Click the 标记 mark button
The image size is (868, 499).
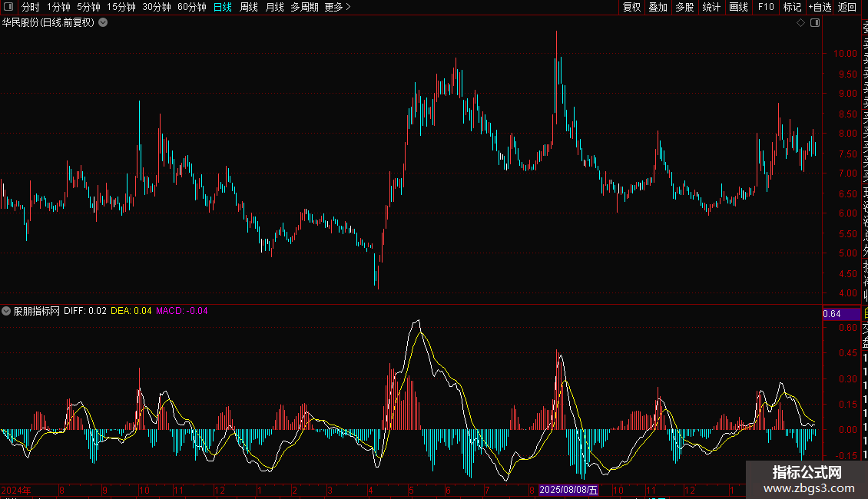pyautogui.click(x=791, y=7)
